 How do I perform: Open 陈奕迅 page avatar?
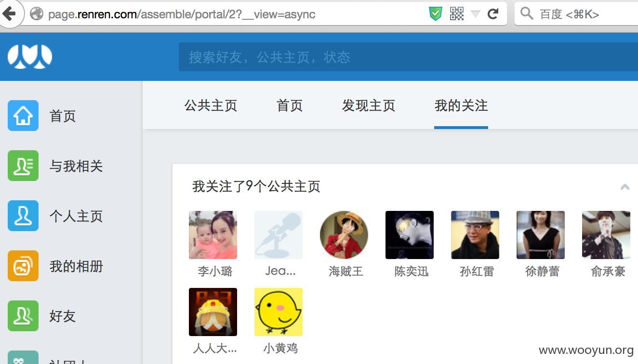[410, 235]
